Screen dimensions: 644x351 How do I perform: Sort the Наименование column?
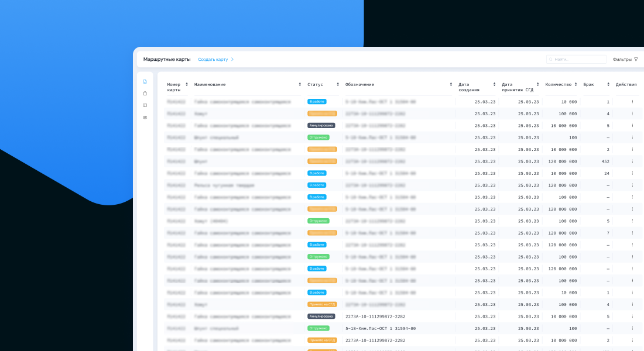300,84
